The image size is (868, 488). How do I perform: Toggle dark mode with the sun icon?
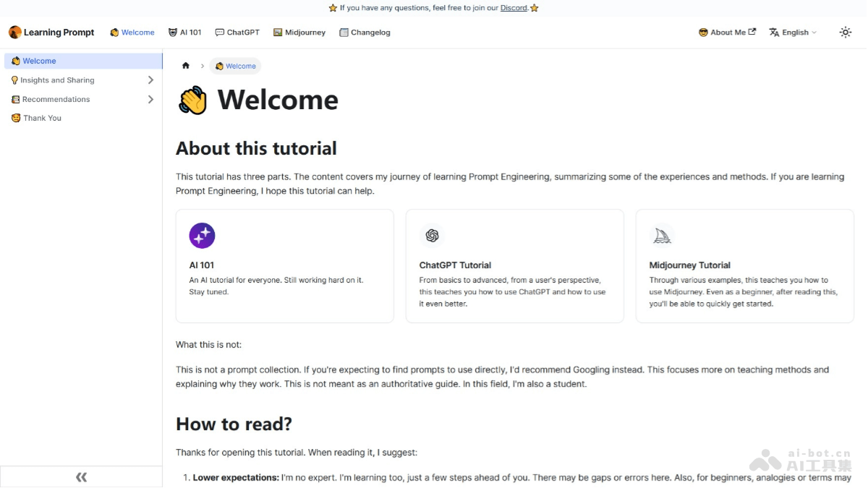[x=845, y=32]
